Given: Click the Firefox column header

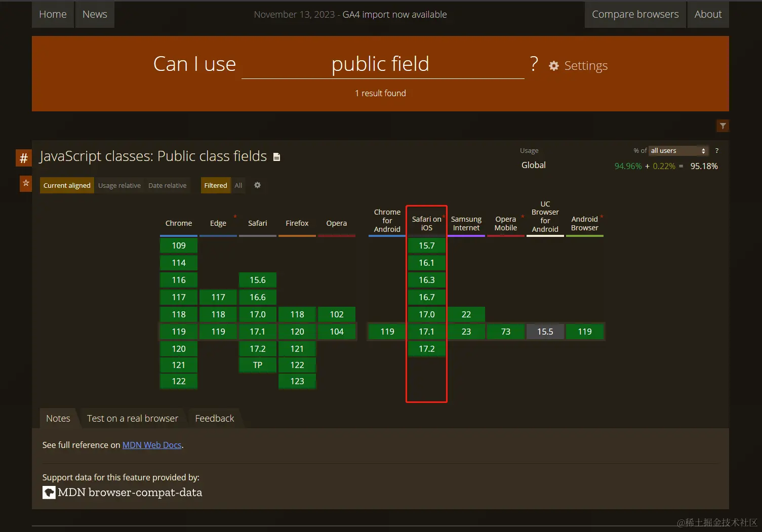Looking at the screenshot, I should point(297,223).
